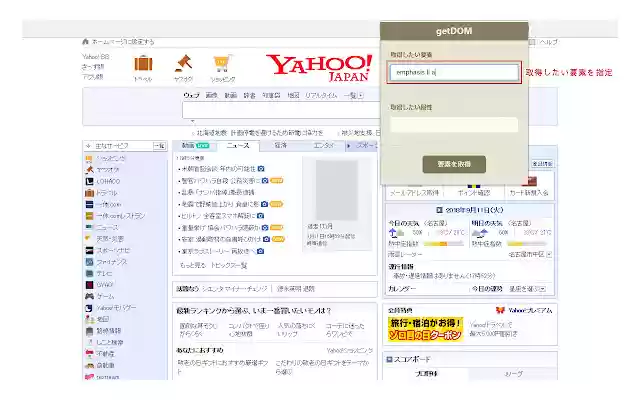The height and width of the screenshot is (400, 640).
Task: Open ニュース in the services sidebar
Action: [107, 227]
